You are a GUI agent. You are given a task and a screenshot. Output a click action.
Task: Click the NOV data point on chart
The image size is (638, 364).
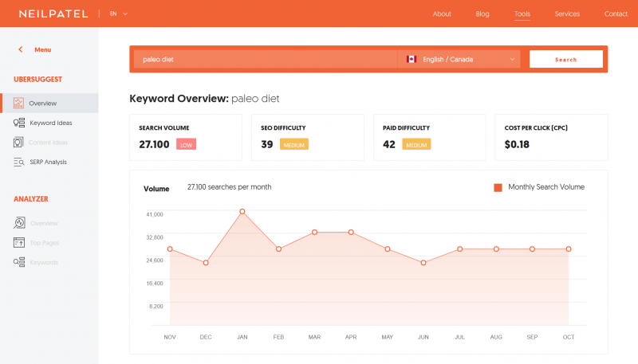click(170, 249)
